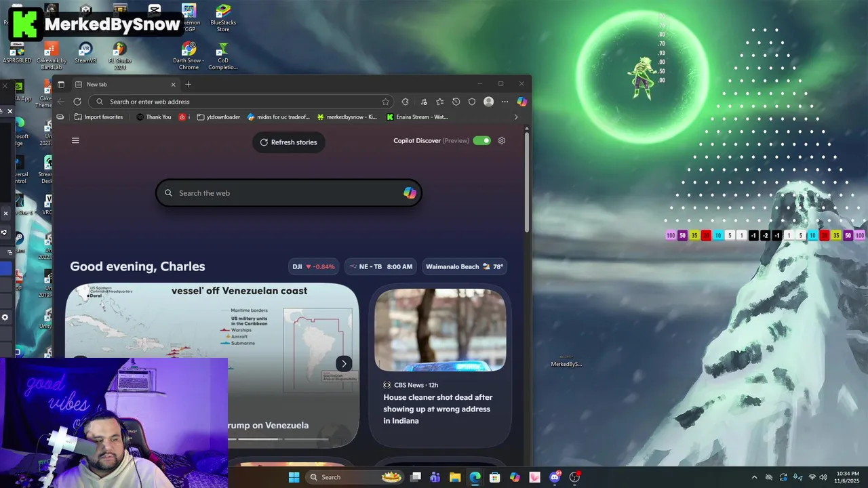Open ytdownloader favorites folder
This screenshot has height=488, width=868.
tap(218, 117)
